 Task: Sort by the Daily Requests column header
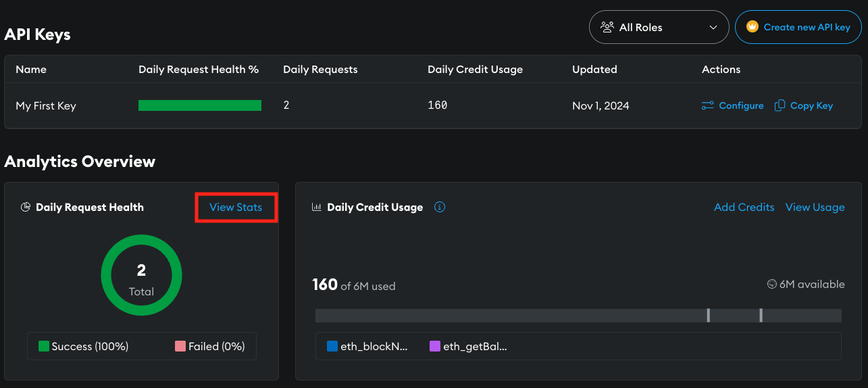(x=320, y=69)
